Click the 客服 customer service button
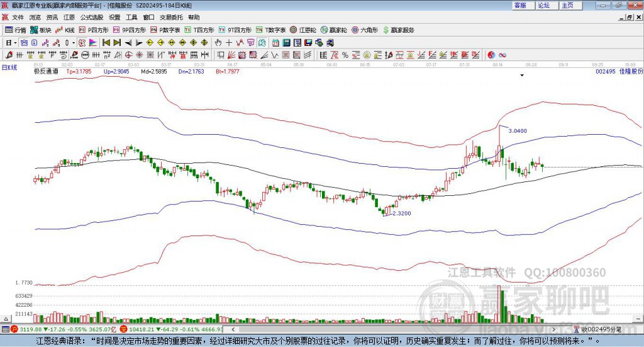644x347 pixels. pyautogui.click(x=523, y=5)
